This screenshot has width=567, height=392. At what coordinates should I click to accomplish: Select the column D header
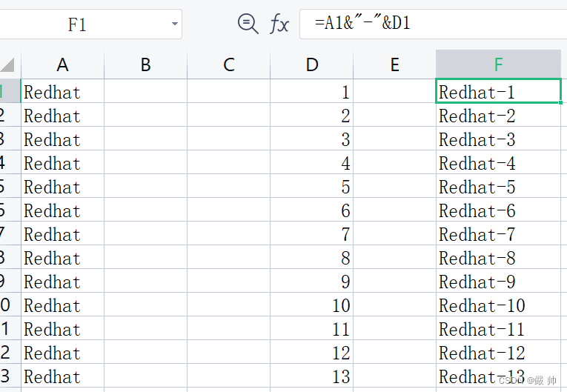click(x=312, y=64)
